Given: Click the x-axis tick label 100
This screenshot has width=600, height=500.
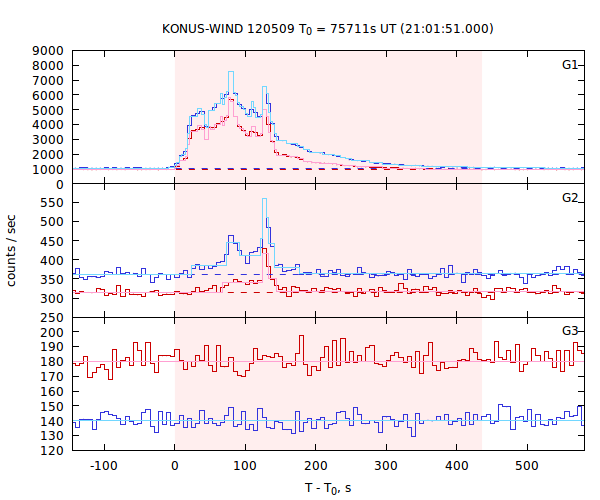Looking at the screenshot, I should pyautogui.click(x=245, y=466).
